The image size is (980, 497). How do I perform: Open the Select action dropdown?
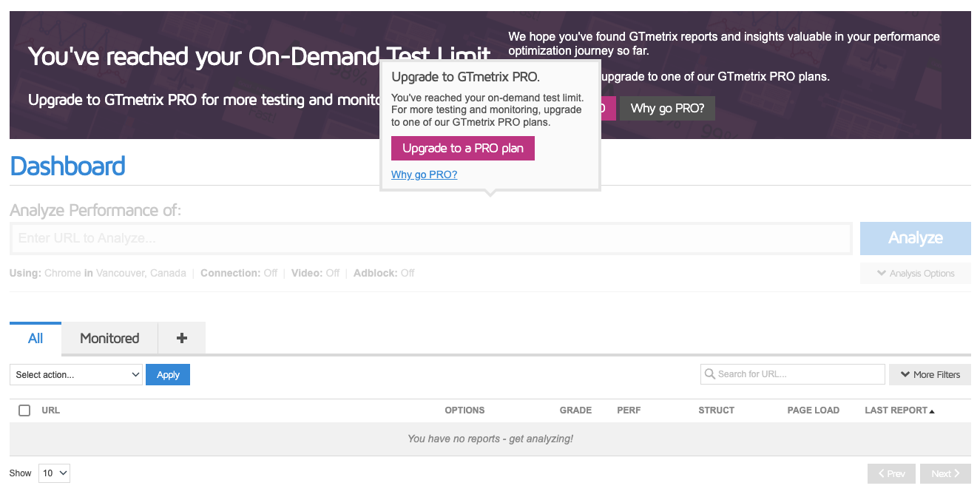pyautogui.click(x=75, y=375)
